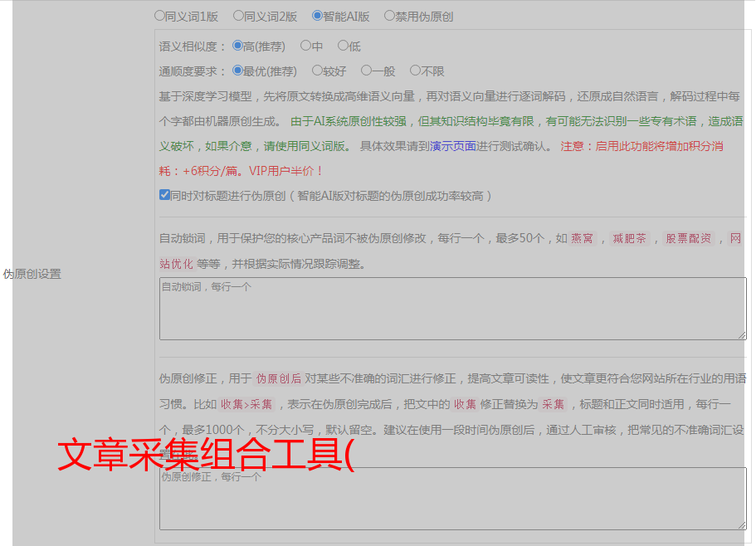Open the 演示页面 link

[452, 146]
